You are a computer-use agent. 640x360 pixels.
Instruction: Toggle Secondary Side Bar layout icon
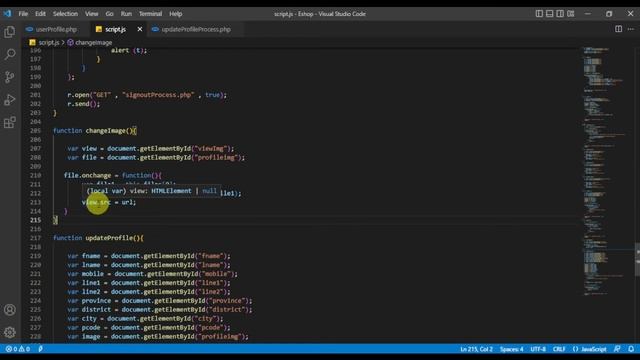point(560,13)
